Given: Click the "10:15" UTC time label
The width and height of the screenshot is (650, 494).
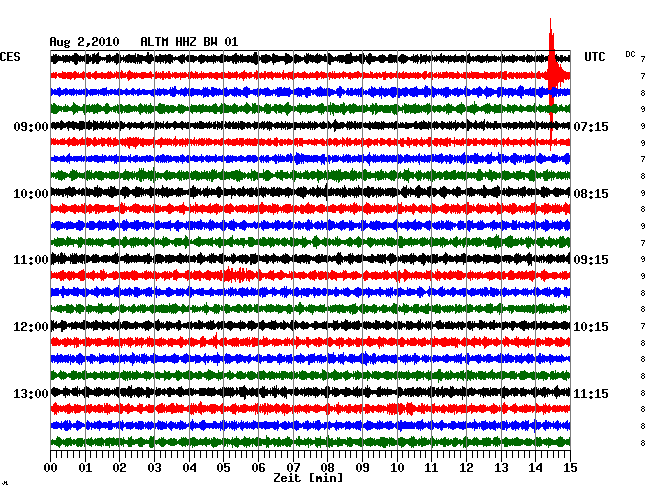Looking at the screenshot, I should 591,327.
